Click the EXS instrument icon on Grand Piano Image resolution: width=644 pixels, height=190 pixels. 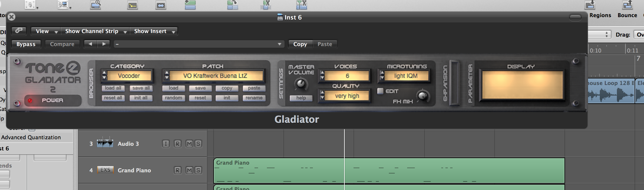[105, 170]
